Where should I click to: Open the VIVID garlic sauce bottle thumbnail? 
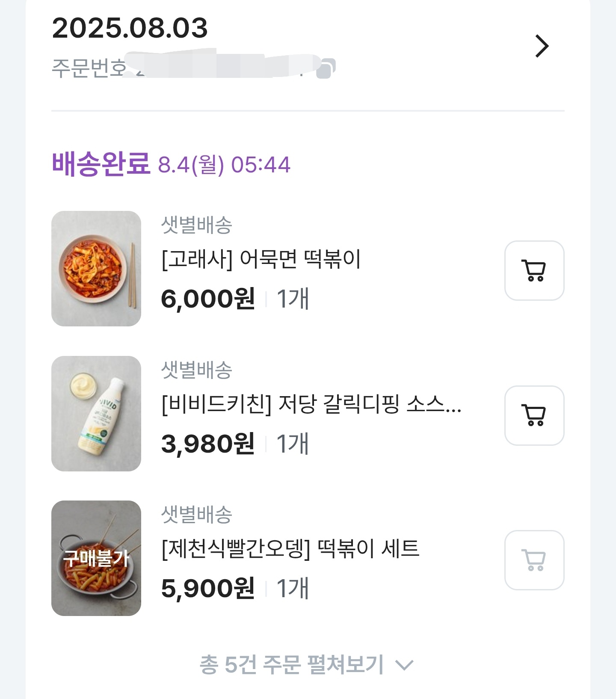point(96,414)
